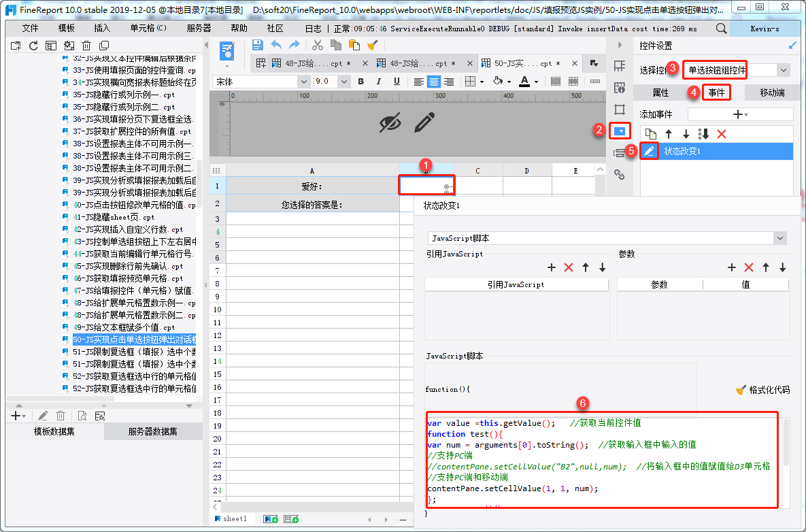
Task: Toggle center alignment
Action: 434,82
